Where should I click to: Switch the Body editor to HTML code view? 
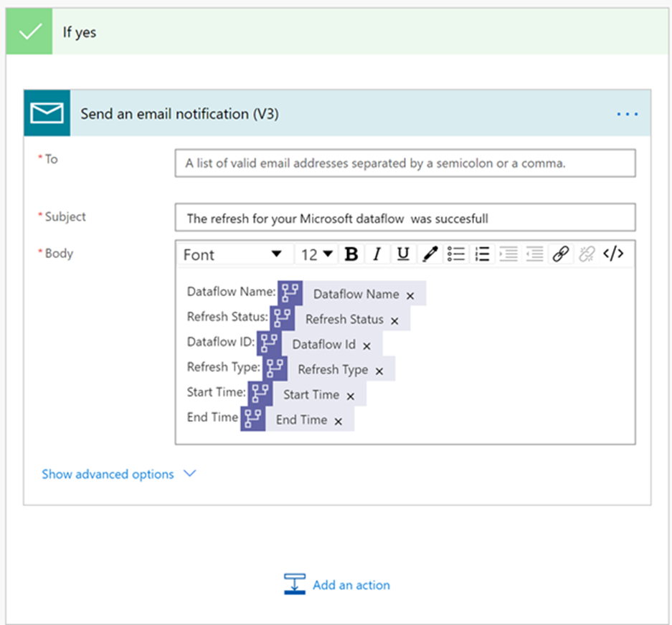tap(613, 254)
